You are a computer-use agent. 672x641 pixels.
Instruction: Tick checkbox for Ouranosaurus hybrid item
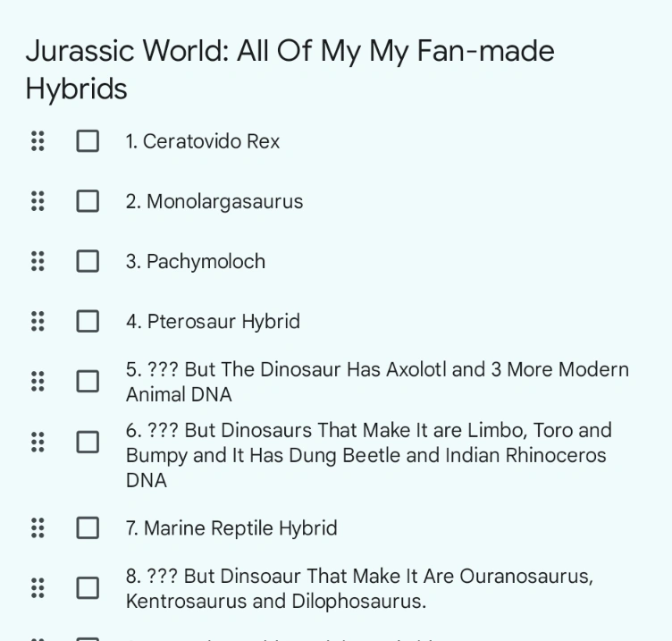pos(88,587)
